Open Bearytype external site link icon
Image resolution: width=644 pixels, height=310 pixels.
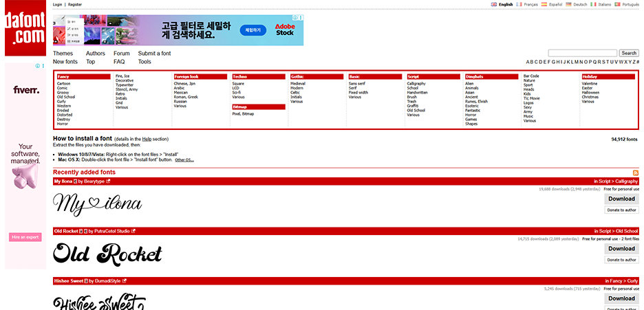pyautogui.click(x=108, y=181)
